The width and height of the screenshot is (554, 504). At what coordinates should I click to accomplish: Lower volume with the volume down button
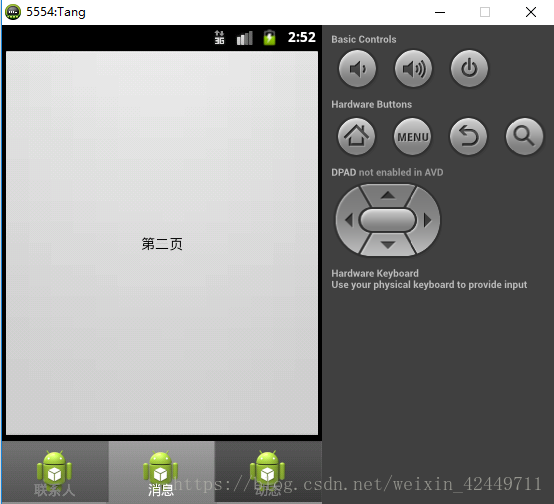(x=357, y=69)
